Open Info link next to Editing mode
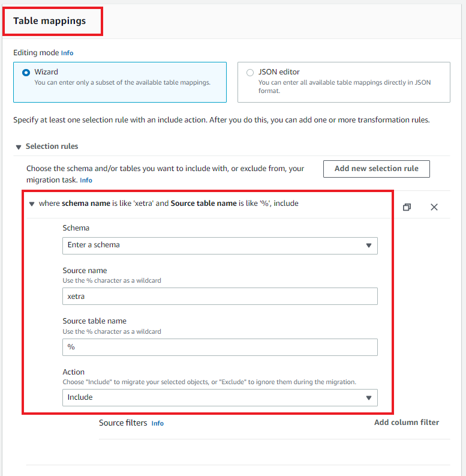The width and height of the screenshot is (466, 476). point(67,53)
